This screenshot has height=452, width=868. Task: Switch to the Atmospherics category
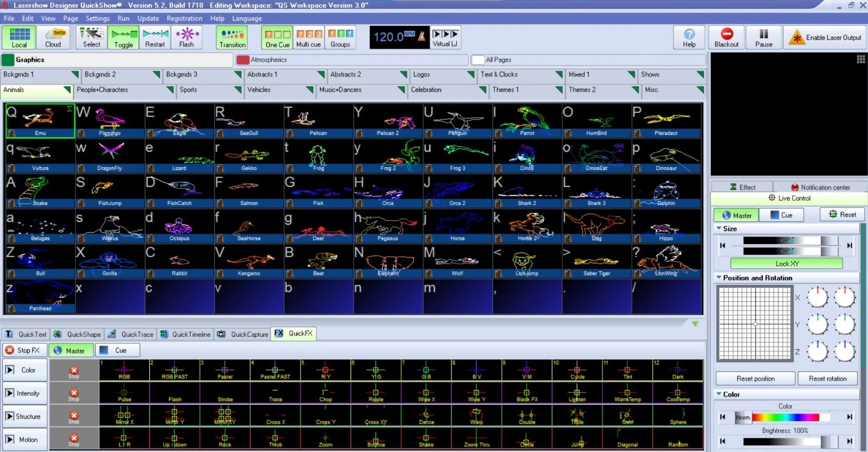[352, 60]
